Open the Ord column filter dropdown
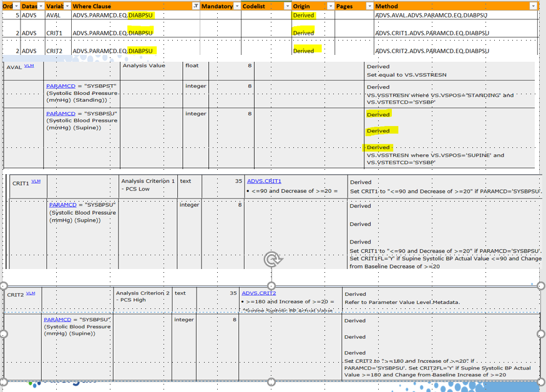This screenshot has height=392, width=546. coord(16,6)
